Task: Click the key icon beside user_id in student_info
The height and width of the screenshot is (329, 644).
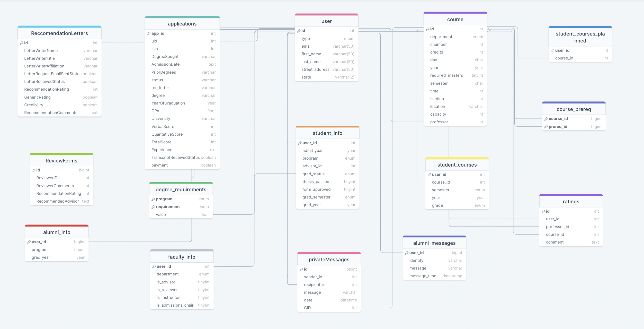Action: 300,143
